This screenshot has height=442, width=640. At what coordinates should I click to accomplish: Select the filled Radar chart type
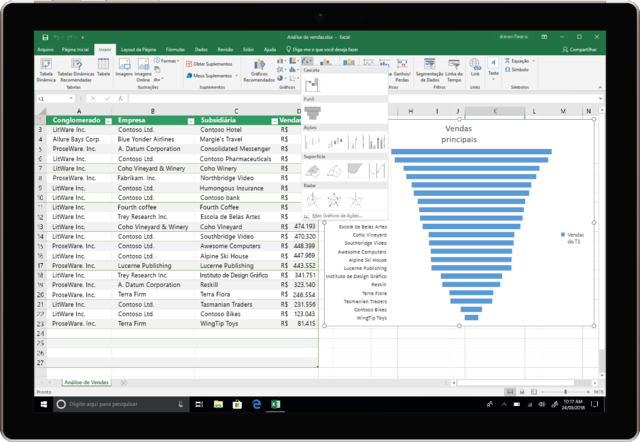(355, 200)
